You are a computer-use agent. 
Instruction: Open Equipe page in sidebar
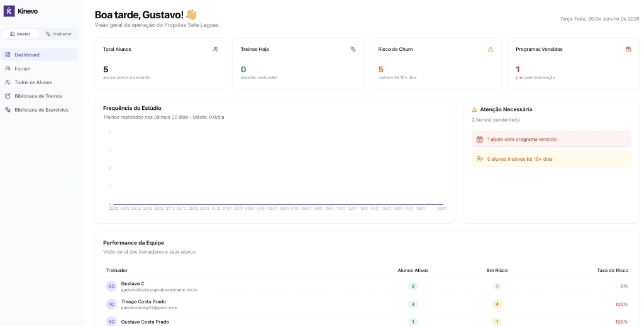tap(40, 68)
